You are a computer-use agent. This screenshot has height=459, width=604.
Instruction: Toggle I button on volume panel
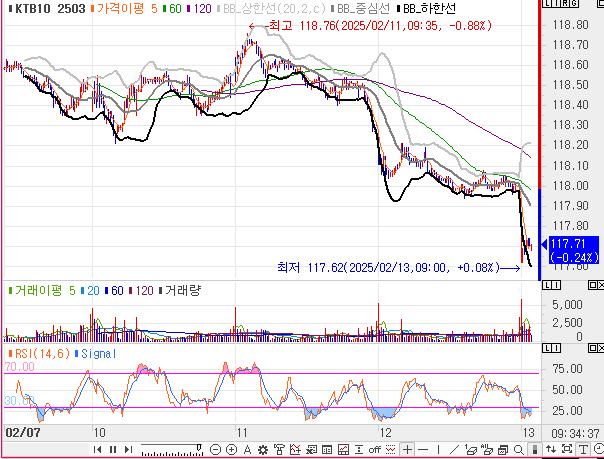[x=556, y=285]
